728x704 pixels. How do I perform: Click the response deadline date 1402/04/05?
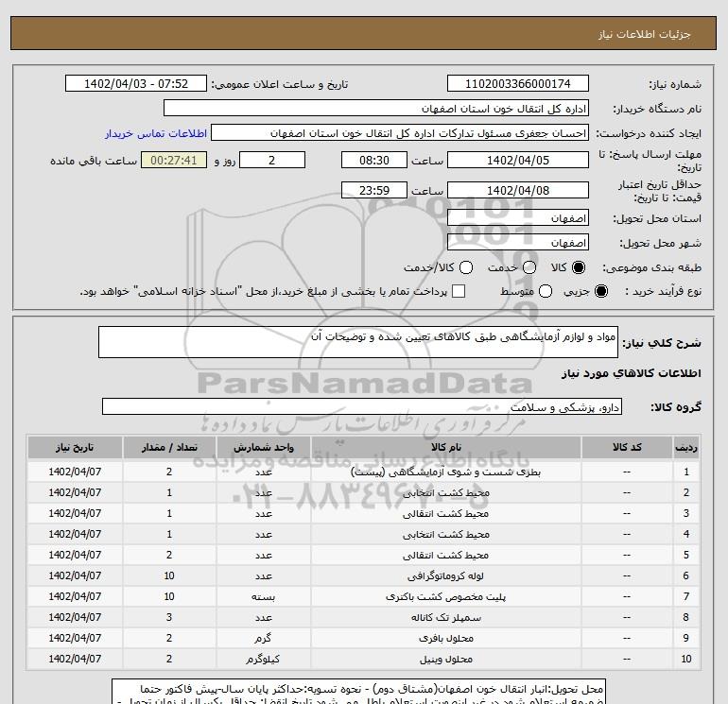[518, 160]
